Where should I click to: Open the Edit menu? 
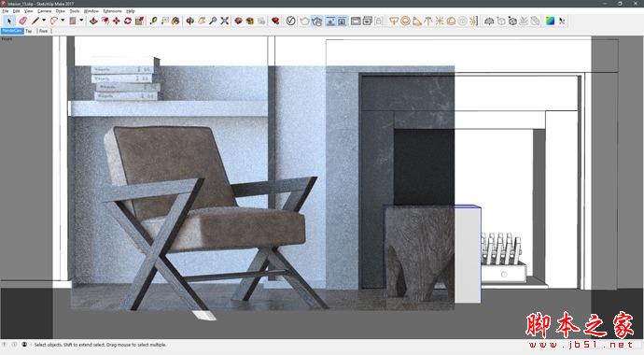coord(16,11)
